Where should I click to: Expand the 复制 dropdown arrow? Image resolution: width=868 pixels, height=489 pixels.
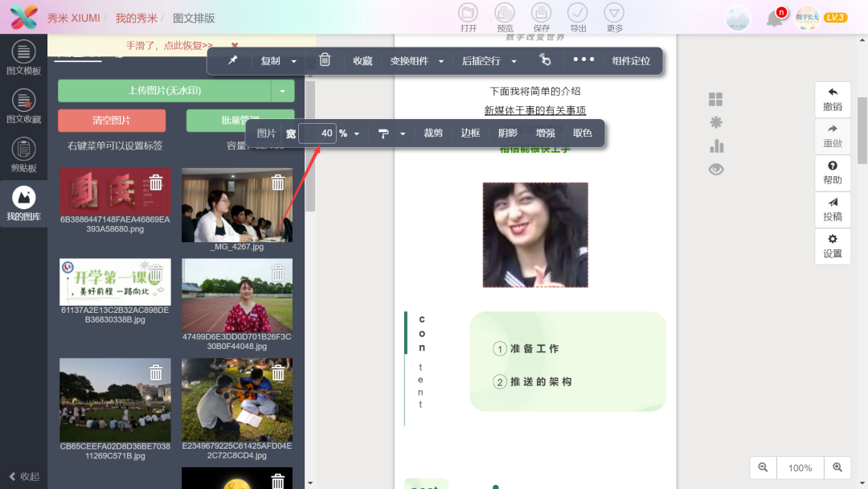(294, 61)
